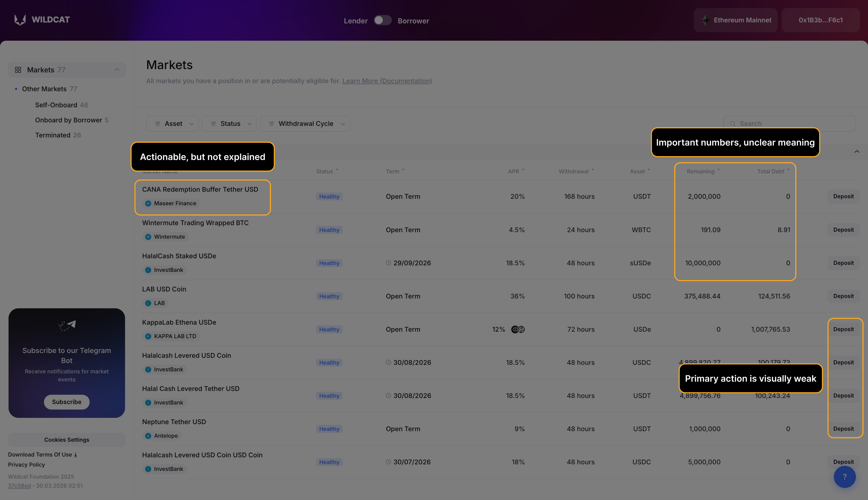
Task: Click the Telegram bot Subscribe button
Action: (67, 402)
